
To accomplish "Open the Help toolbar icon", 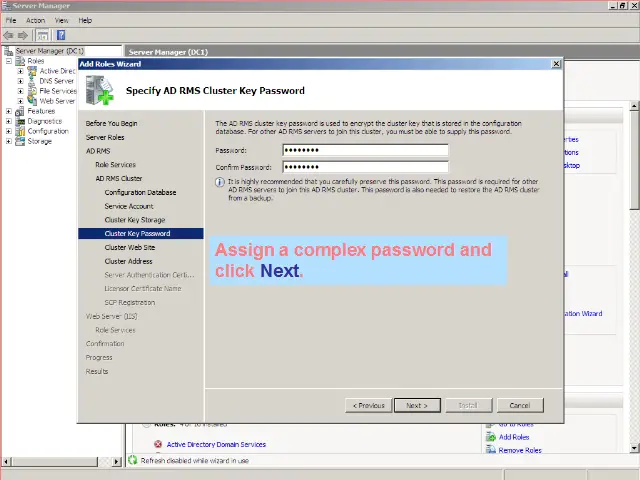I will pyautogui.click(x=61, y=36).
